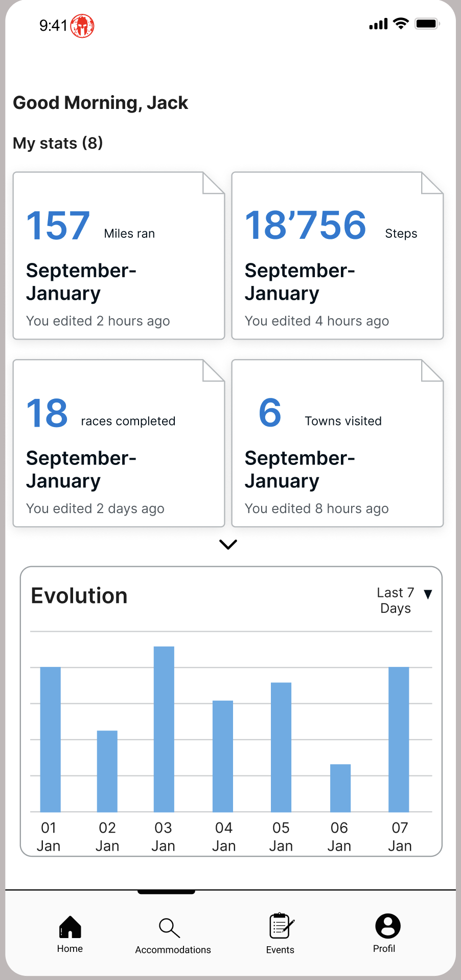Tap the Profil person icon
Viewport: 461px width, 980px height.
pyautogui.click(x=388, y=926)
